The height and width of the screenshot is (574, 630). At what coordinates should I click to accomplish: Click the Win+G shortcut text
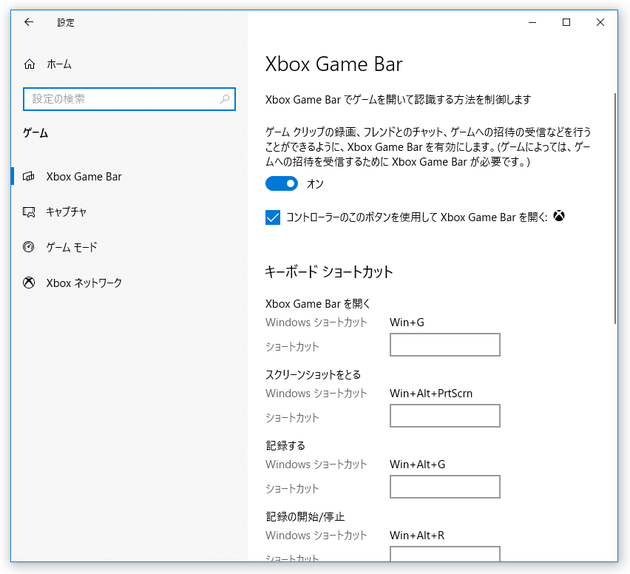tap(407, 323)
